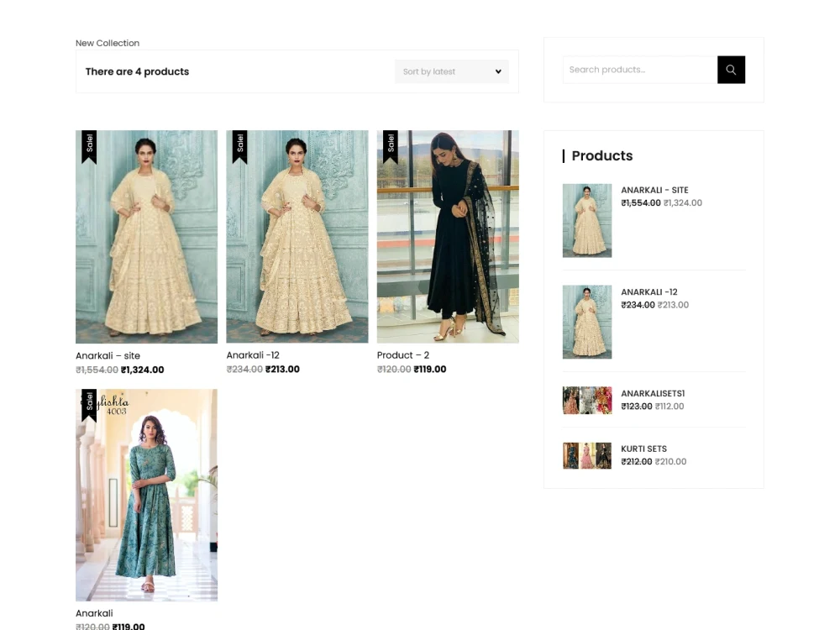The image size is (840, 630).
Task: Click the ANARKALI -12 sidebar thumbnail
Action: (587, 322)
